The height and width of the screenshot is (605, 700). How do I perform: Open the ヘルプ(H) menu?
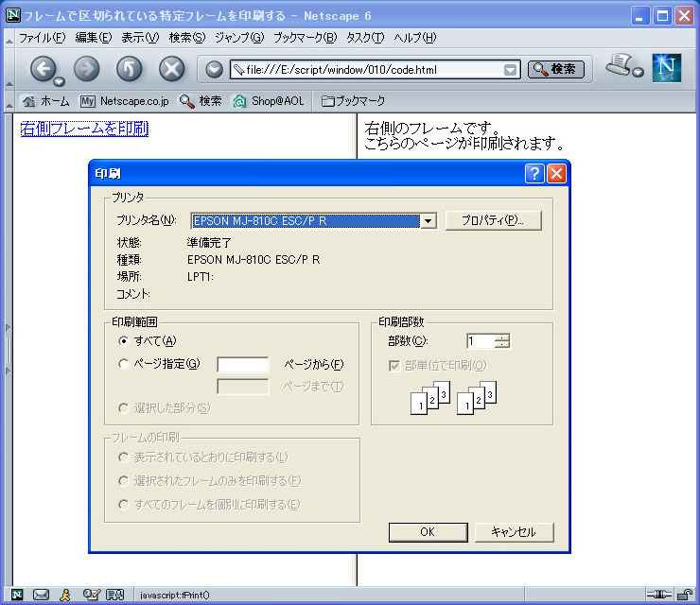[414, 38]
